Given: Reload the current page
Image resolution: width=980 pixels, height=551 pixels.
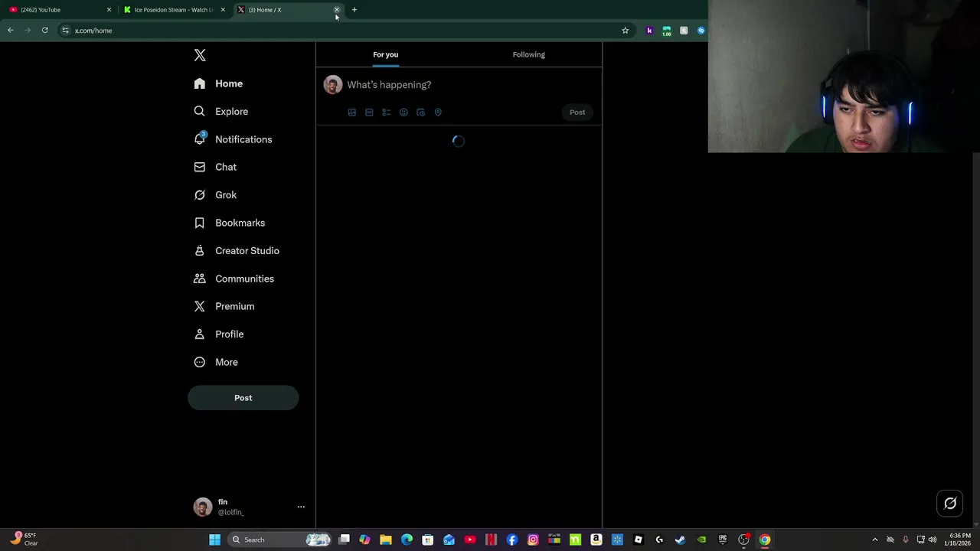Looking at the screenshot, I should click(45, 31).
